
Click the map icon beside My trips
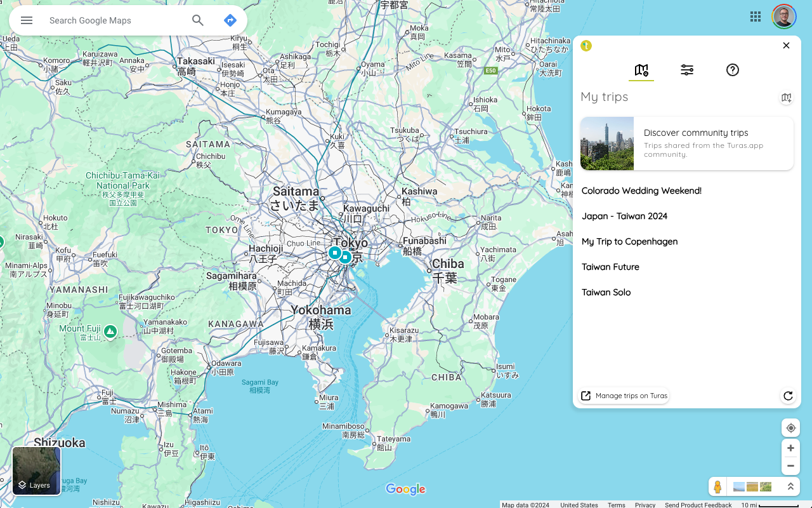[x=787, y=98]
